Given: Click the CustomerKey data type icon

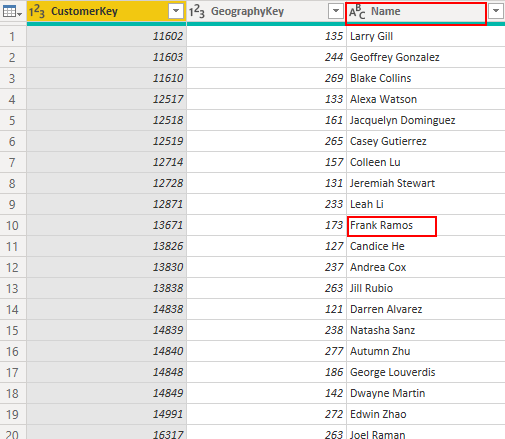Looking at the screenshot, I should point(37,11).
